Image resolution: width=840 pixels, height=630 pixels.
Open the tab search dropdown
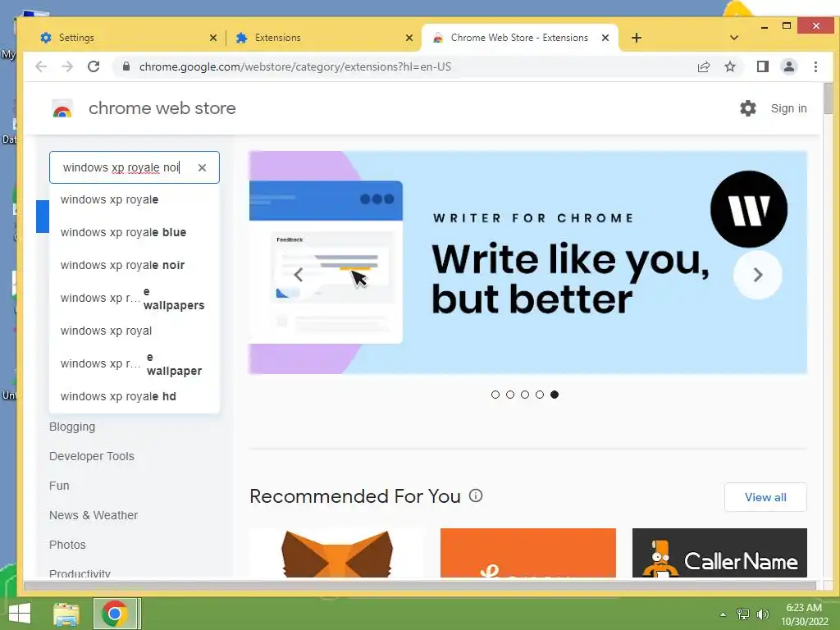click(734, 38)
